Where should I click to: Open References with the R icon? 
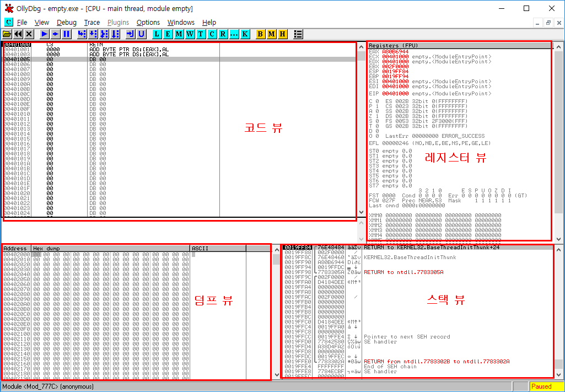[223, 34]
